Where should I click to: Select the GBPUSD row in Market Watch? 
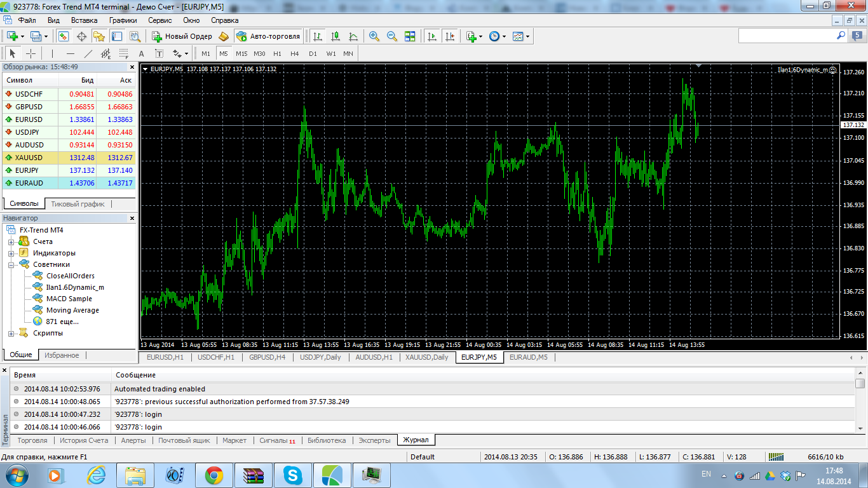coord(69,107)
